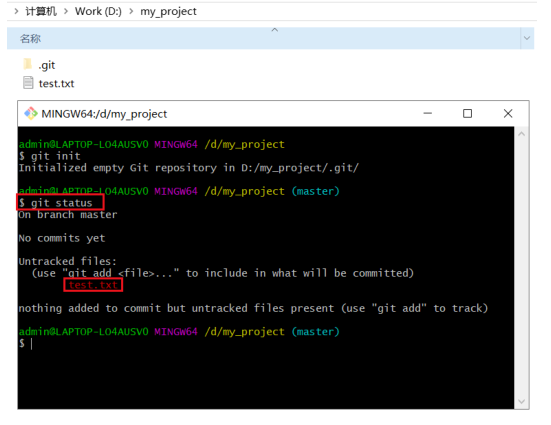Expand chevron after Work (D:) breadcrumb
This screenshot has width=551, height=425.
point(131,11)
